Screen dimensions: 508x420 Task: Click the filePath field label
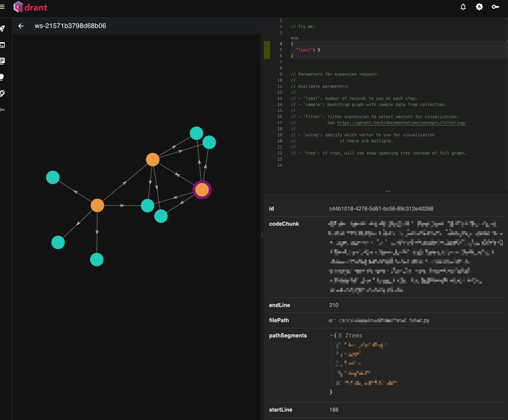279,320
